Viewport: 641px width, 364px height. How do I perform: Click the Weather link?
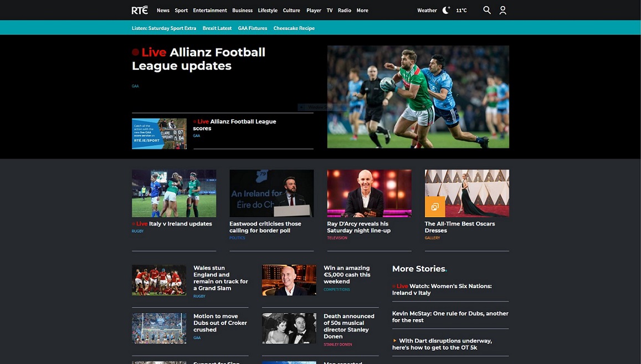427,11
